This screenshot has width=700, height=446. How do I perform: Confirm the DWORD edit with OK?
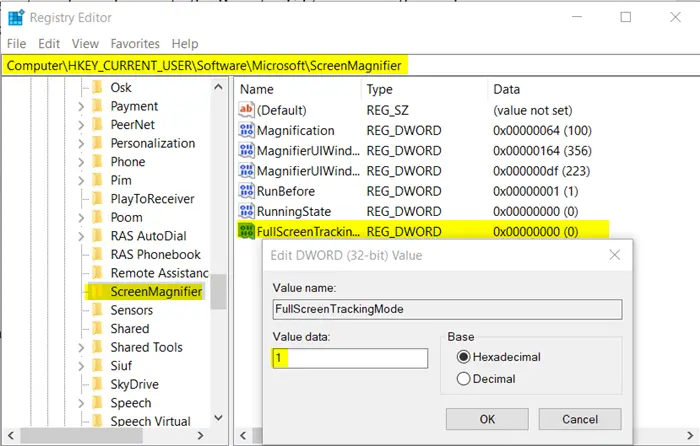click(487, 419)
